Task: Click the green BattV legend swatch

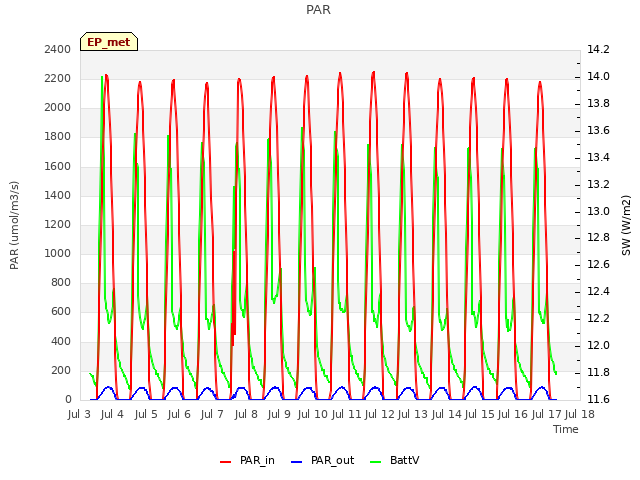Action: pyautogui.click(x=376, y=462)
